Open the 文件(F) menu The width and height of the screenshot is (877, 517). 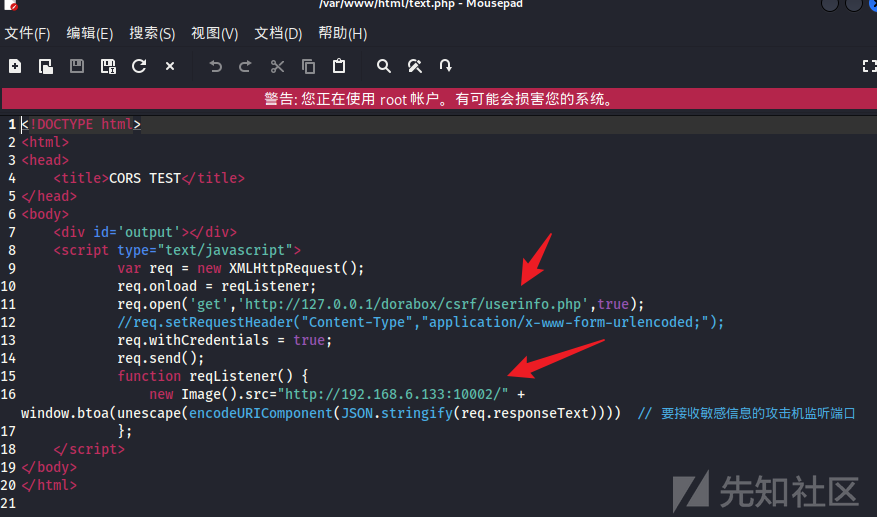27,34
